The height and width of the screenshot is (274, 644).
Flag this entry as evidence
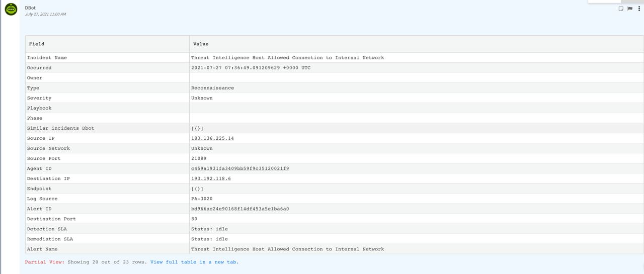630,9
